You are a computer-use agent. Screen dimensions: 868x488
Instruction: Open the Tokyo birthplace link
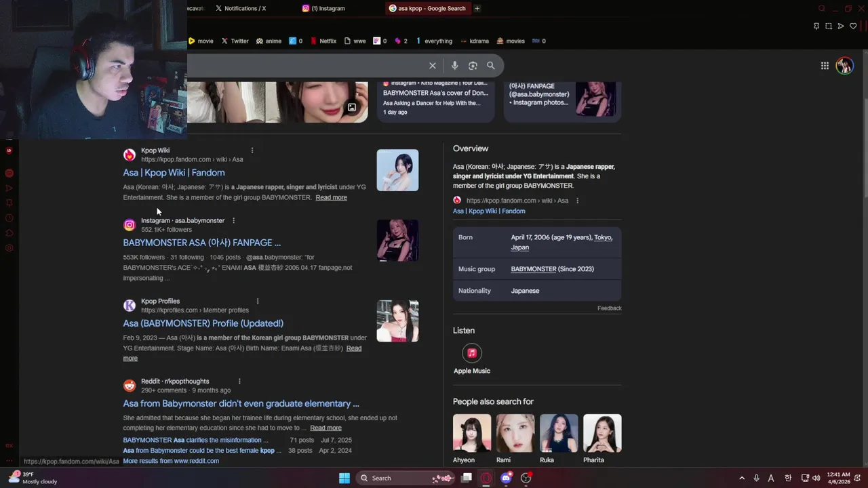point(603,237)
